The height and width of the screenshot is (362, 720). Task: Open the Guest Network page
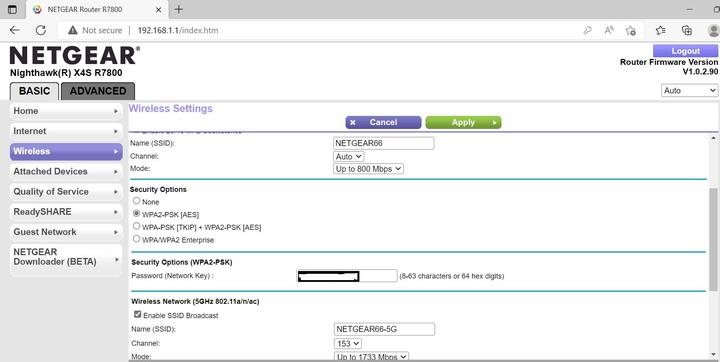pos(66,232)
